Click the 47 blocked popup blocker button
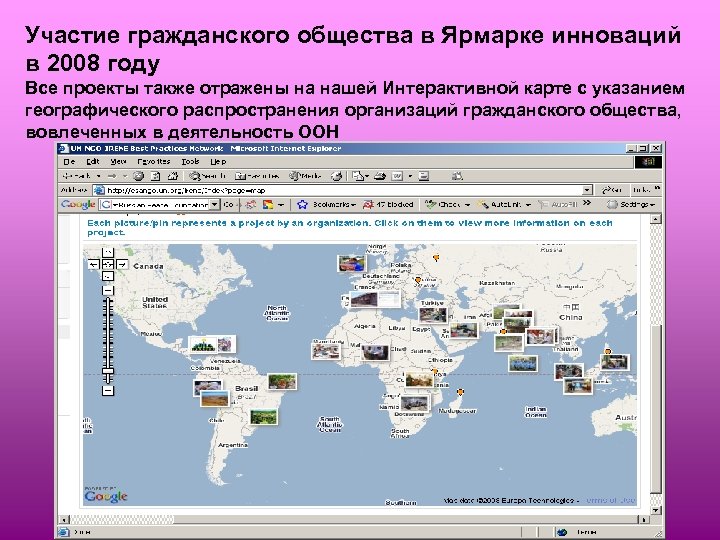 pos(388,205)
